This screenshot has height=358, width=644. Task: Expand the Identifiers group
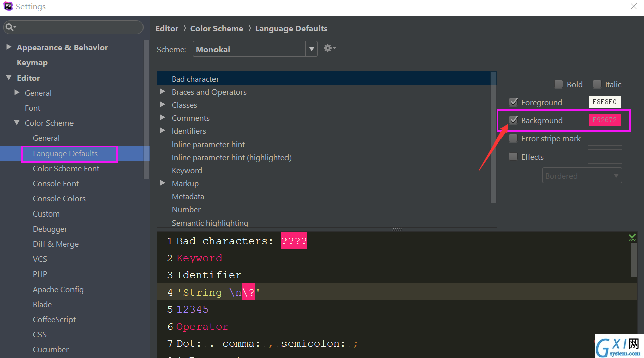point(163,131)
